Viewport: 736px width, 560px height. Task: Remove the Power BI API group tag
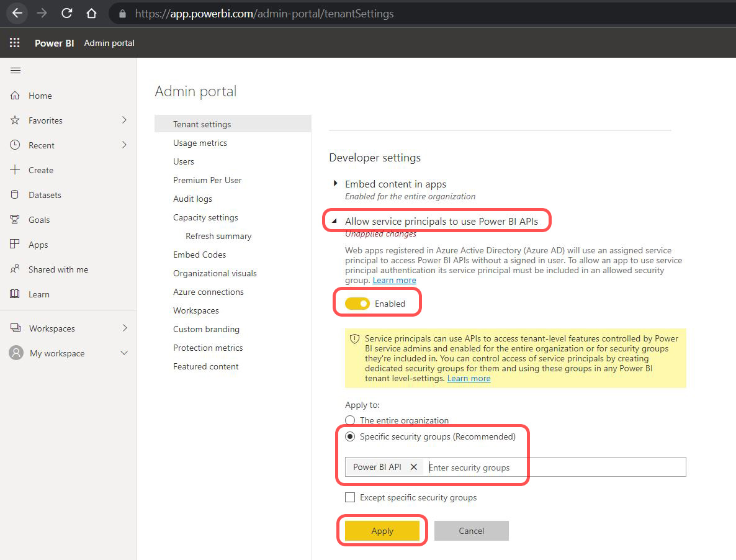(414, 467)
